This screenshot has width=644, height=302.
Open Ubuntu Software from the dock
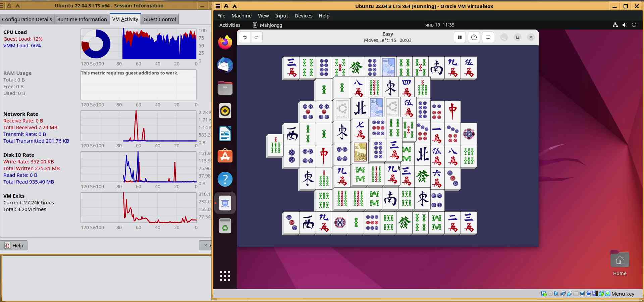pos(225,156)
